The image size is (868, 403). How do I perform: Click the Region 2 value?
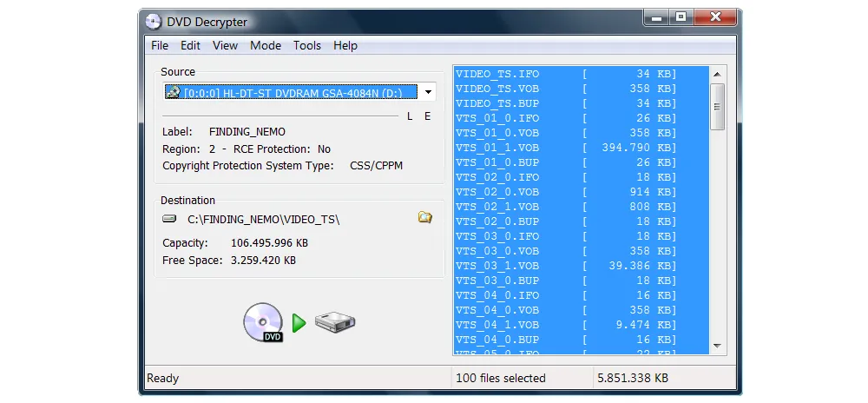coord(212,149)
